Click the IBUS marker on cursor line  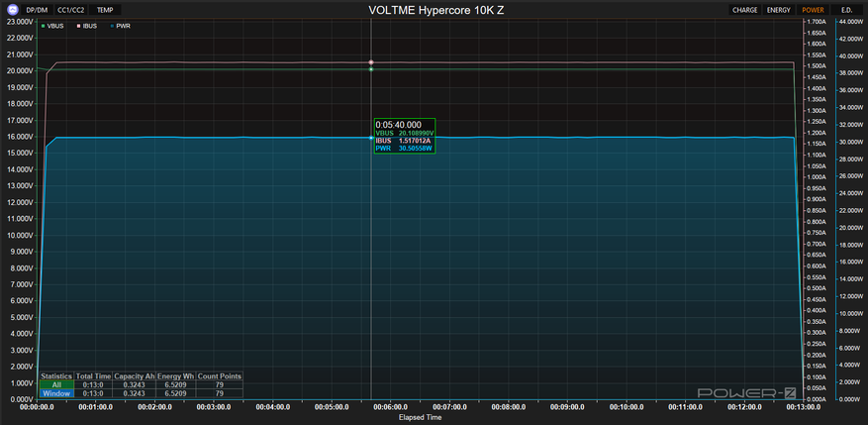click(x=371, y=62)
